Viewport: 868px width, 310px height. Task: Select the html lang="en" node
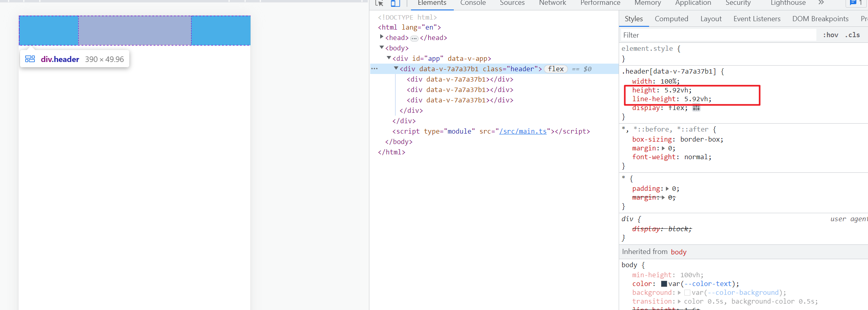tap(409, 27)
